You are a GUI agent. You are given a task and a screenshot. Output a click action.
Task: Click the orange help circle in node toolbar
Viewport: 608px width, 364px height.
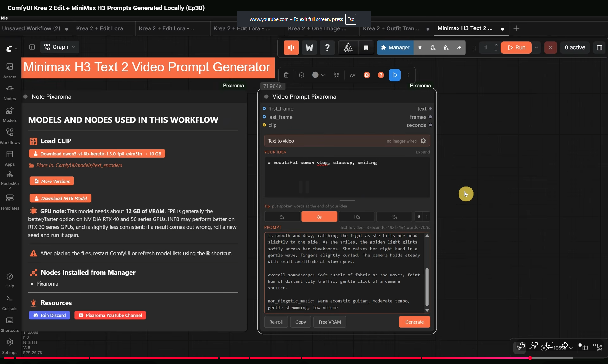tap(381, 75)
